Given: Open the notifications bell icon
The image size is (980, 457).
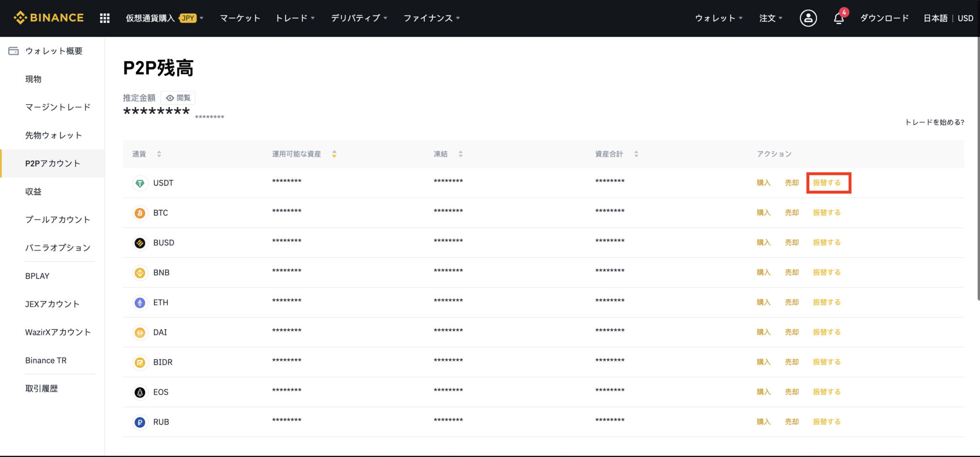Looking at the screenshot, I should pyautogui.click(x=838, y=18).
